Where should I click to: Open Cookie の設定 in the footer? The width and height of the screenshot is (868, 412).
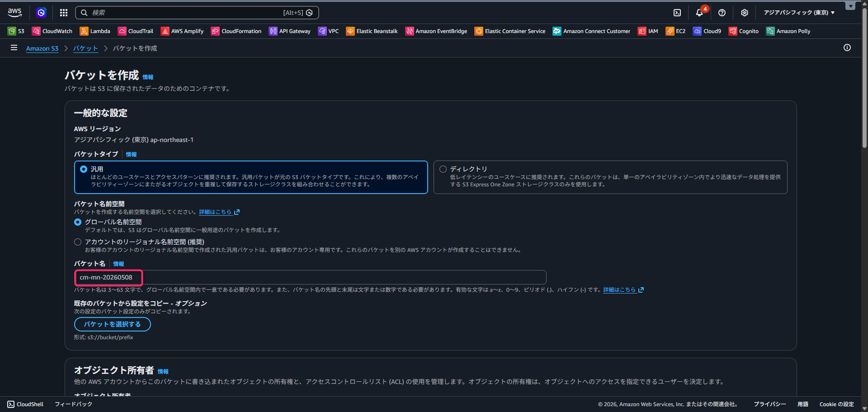836,404
